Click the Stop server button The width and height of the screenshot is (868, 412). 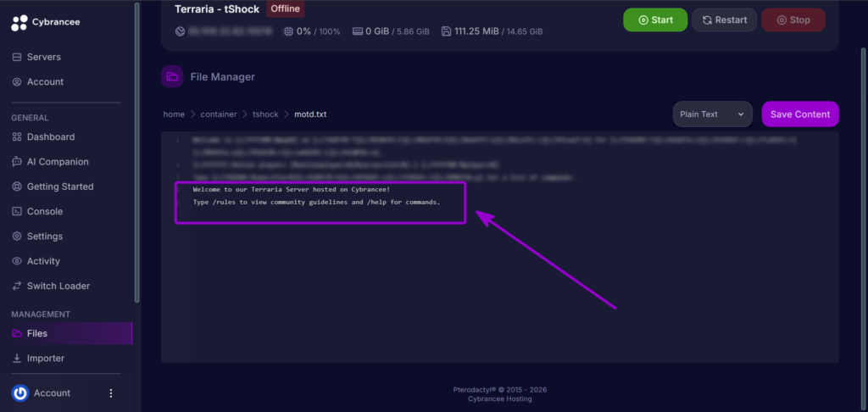click(x=793, y=20)
